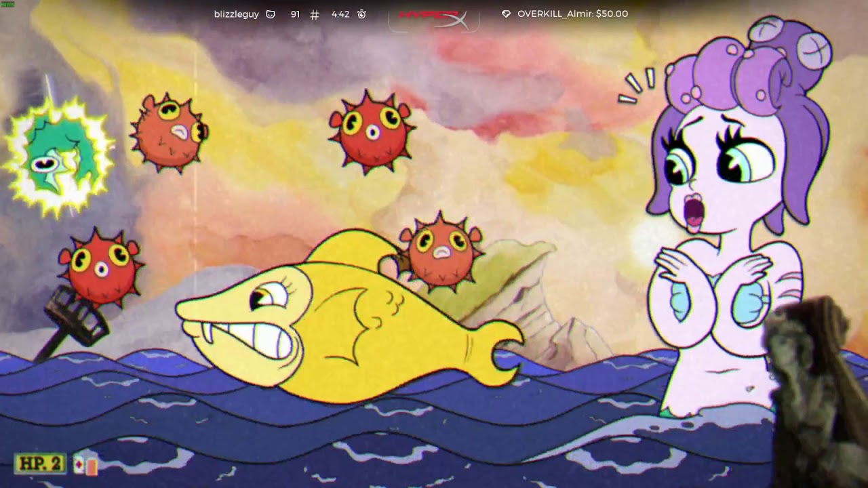
Task: Click the "HP. 2" health indicator
Action: pyautogui.click(x=41, y=464)
